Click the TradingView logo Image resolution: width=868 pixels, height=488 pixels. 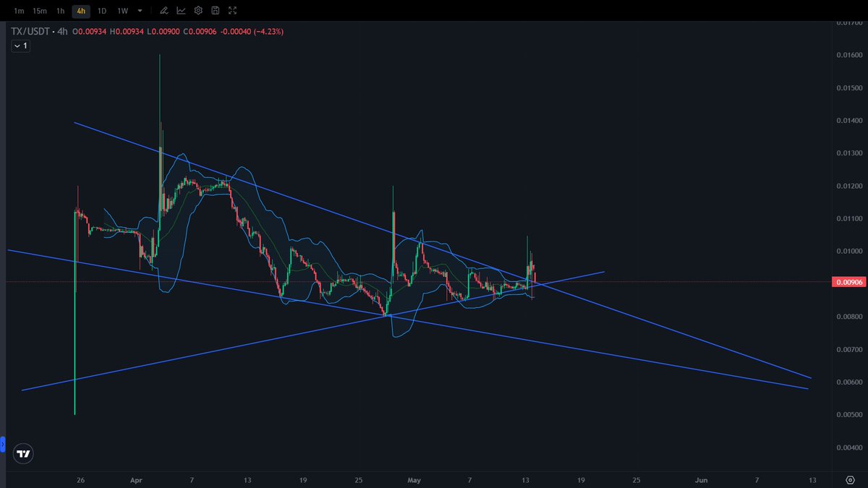click(x=24, y=453)
